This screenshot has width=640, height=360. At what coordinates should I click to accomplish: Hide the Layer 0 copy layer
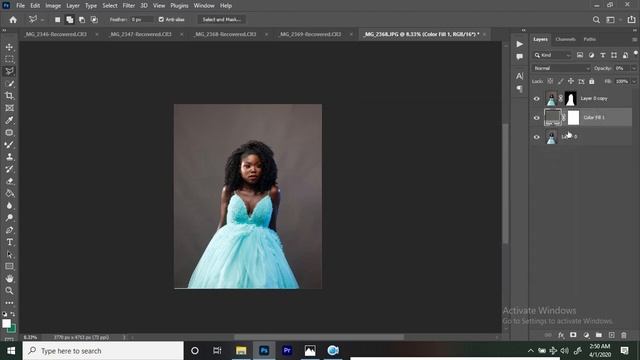pyautogui.click(x=537, y=99)
